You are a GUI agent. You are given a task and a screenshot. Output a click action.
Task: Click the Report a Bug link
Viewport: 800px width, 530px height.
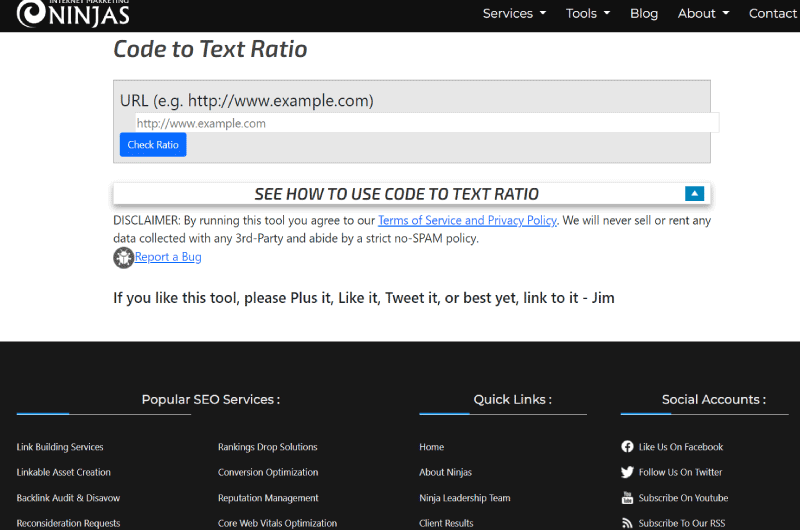tap(168, 257)
